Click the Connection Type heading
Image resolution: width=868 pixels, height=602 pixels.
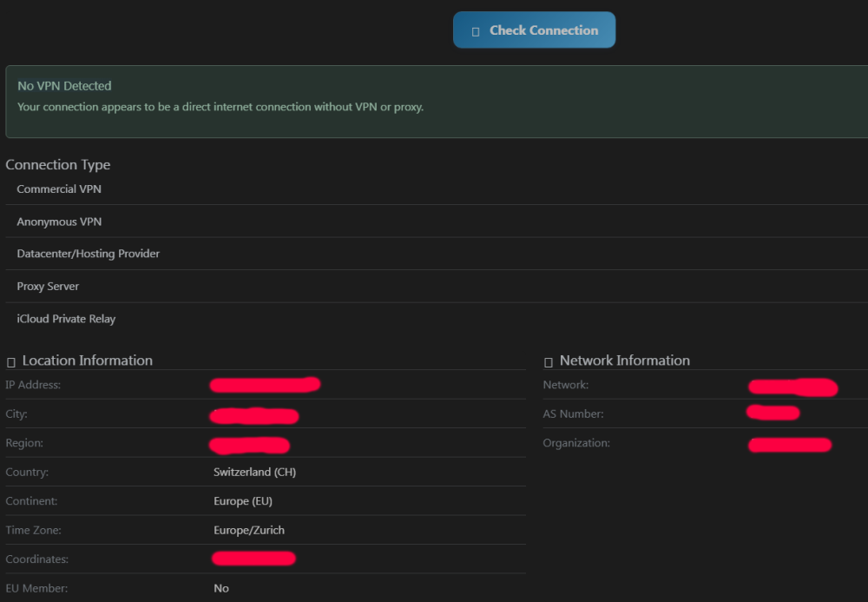(x=58, y=165)
